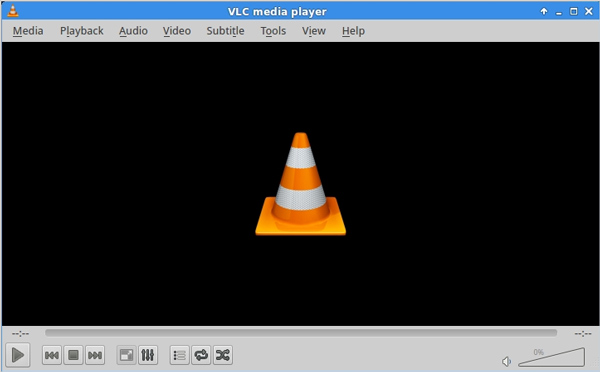The width and height of the screenshot is (600, 372).
Task: Set volume on the triangular volume slider
Action: point(551,357)
